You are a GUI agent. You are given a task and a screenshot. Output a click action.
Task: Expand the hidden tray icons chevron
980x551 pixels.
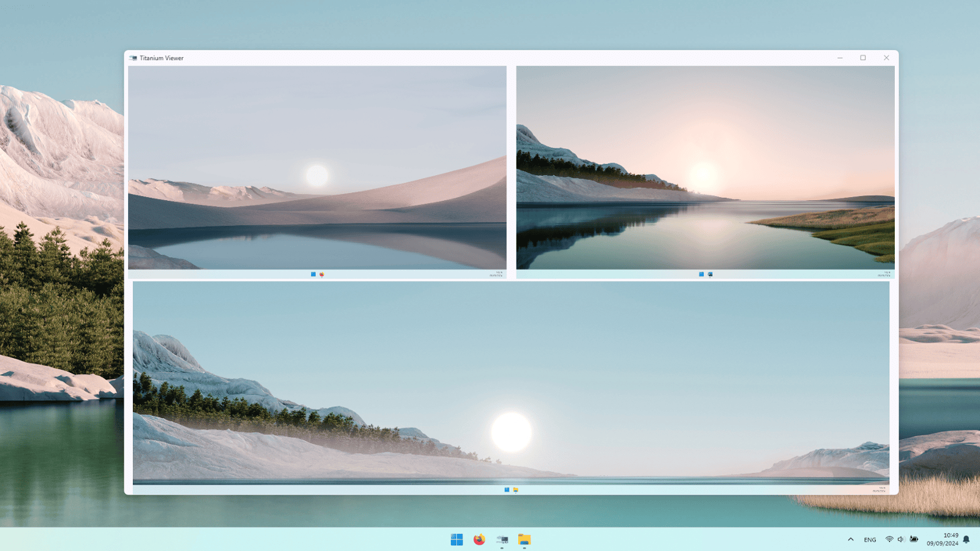(x=851, y=539)
